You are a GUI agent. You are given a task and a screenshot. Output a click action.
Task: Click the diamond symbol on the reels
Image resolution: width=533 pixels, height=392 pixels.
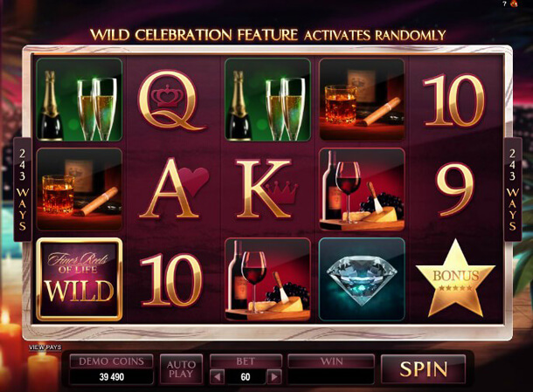[x=362, y=279]
